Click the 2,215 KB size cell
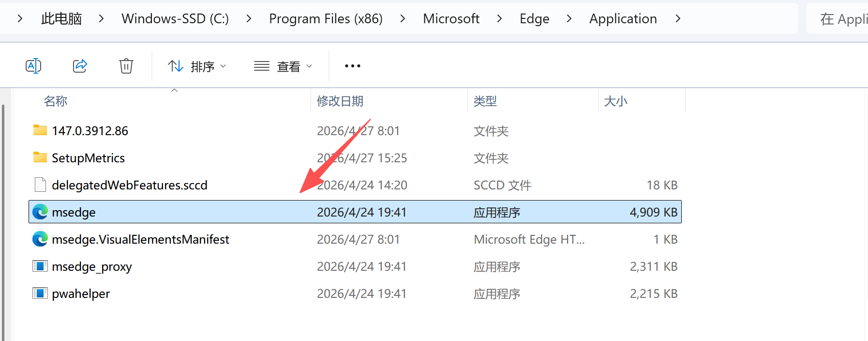This screenshot has height=341, width=868. (654, 294)
